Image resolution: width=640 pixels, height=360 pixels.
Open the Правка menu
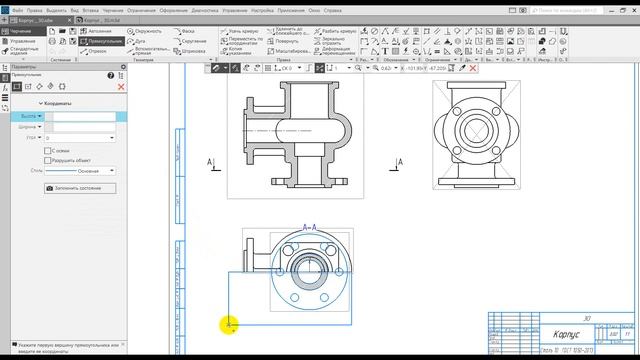(x=35, y=11)
